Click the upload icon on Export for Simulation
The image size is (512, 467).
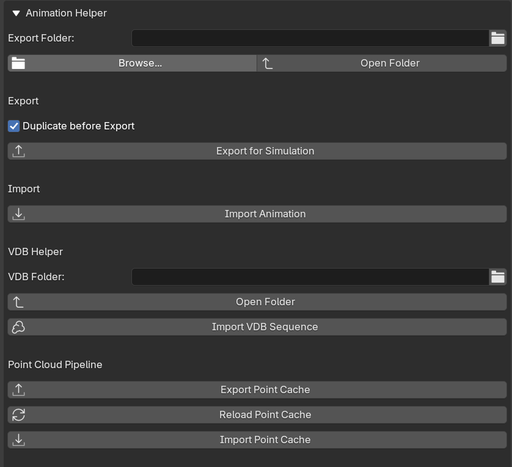click(19, 151)
